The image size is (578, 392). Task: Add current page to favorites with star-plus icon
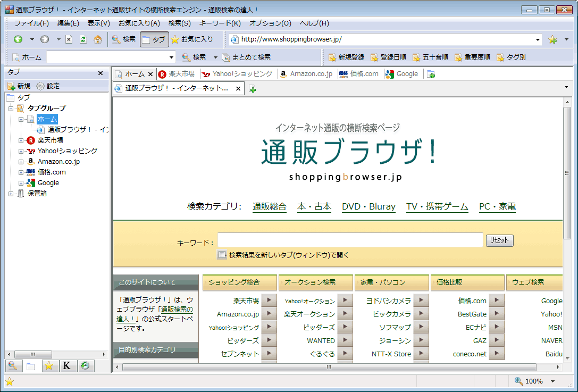point(552,39)
